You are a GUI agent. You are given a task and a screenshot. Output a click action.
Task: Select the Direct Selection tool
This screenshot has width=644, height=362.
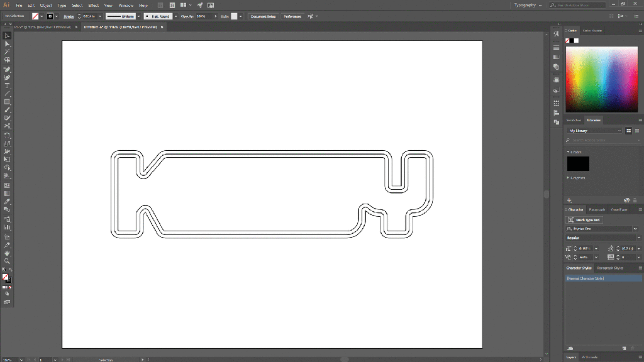tap(7, 44)
